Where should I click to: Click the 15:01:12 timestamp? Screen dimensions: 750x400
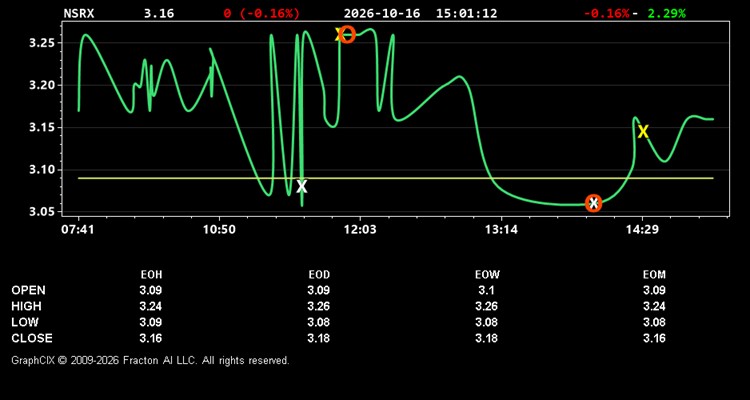click(466, 13)
